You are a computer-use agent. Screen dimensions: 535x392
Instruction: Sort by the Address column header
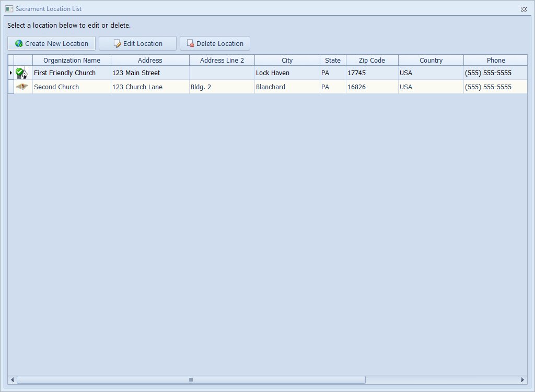[150, 61]
